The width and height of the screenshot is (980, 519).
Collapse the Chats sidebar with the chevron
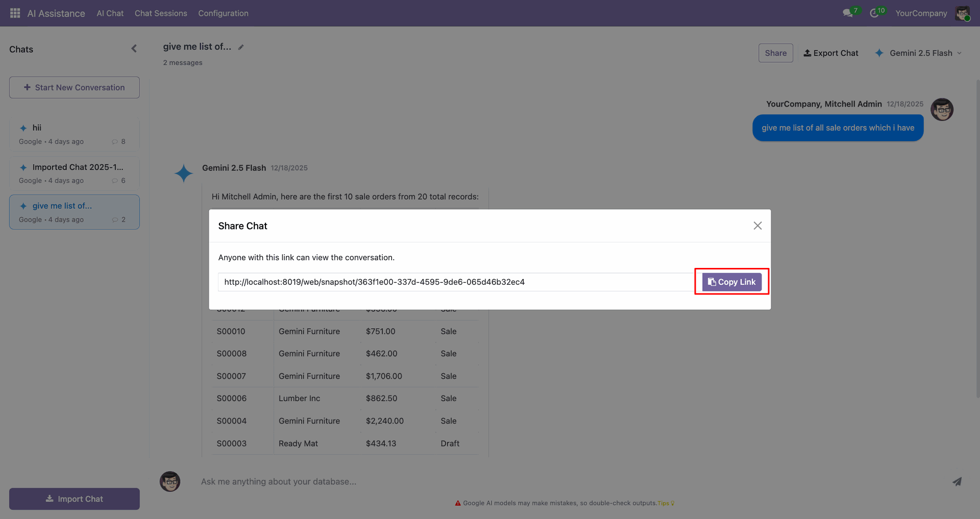click(x=134, y=49)
